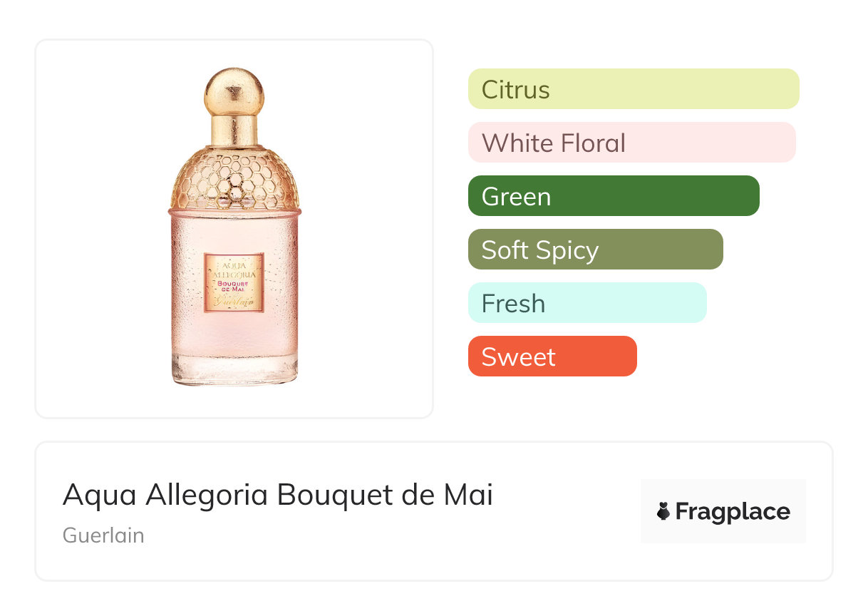Click red 'Bouquet de Mai' label text
Image resolution: width=868 pixels, height=616 pixels.
[234, 284]
